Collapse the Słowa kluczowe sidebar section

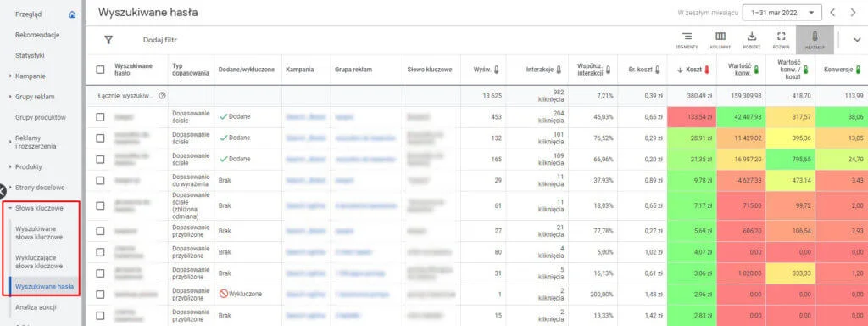click(x=10, y=209)
